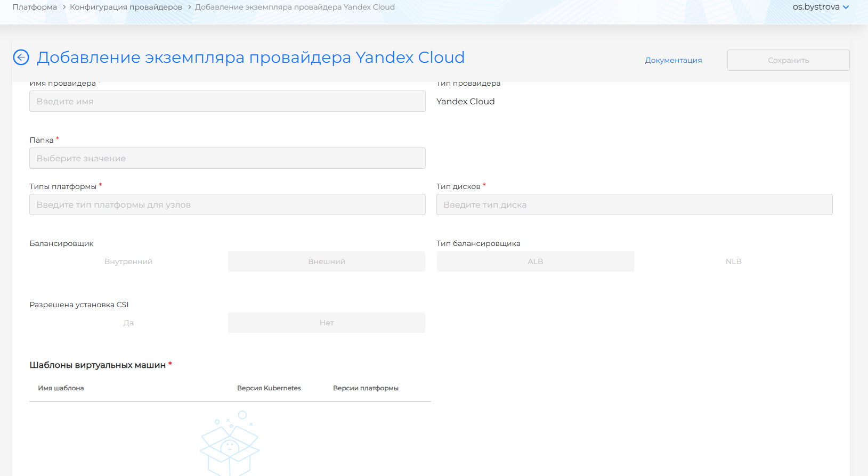Go to Конфигурация провайдеров breadcrumb

pyautogui.click(x=126, y=7)
